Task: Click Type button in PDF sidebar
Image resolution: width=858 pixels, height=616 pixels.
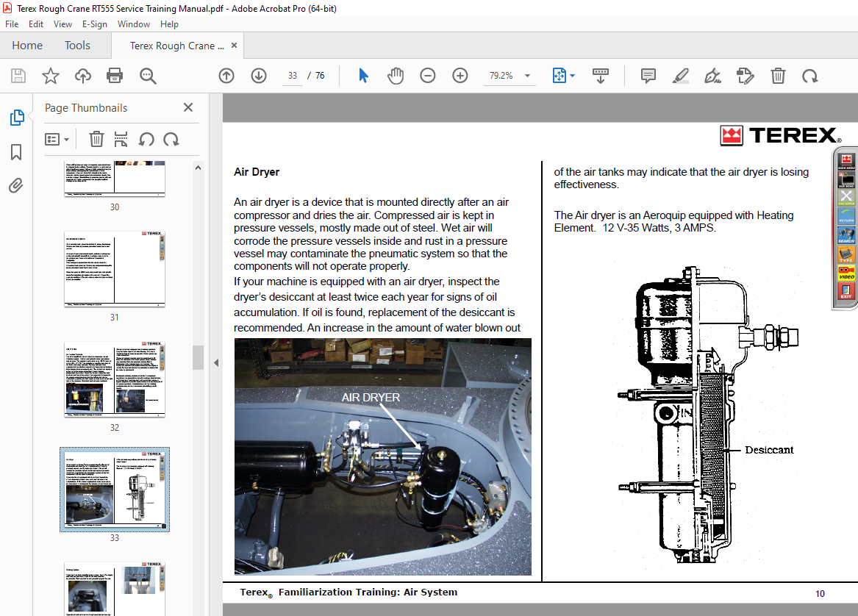Action: click(846, 254)
